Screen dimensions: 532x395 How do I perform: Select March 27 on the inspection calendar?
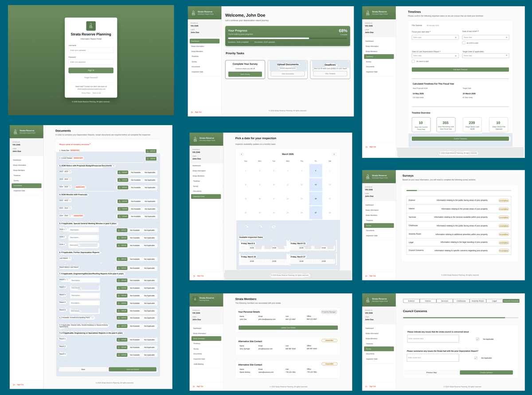(x=316, y=213)
